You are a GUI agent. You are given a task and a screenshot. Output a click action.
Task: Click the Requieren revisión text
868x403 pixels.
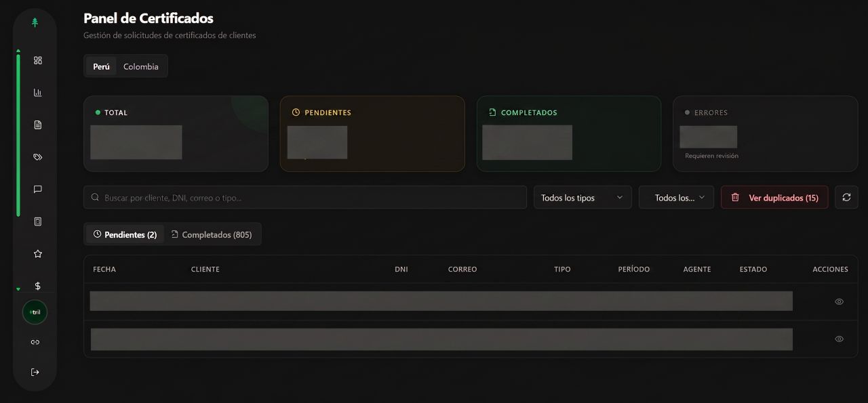click(x=711, y=156)
